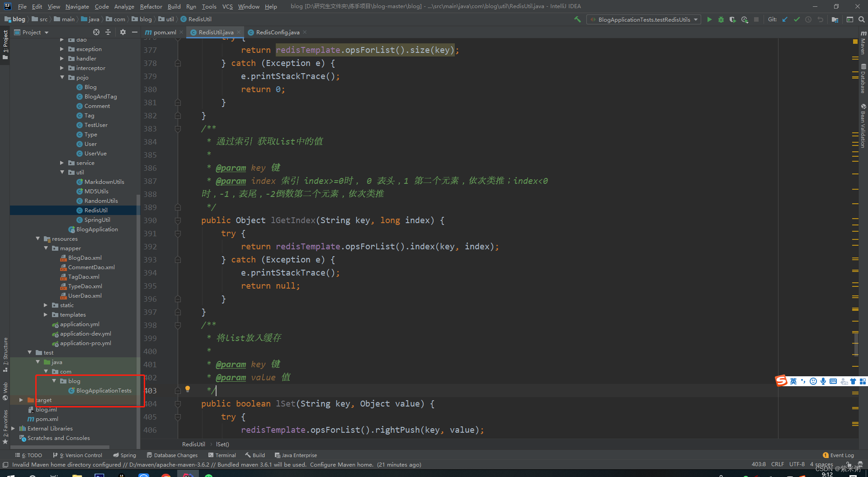Expand the target folder
The width and height of the screenshot is (868, 477).
point(21,400)
